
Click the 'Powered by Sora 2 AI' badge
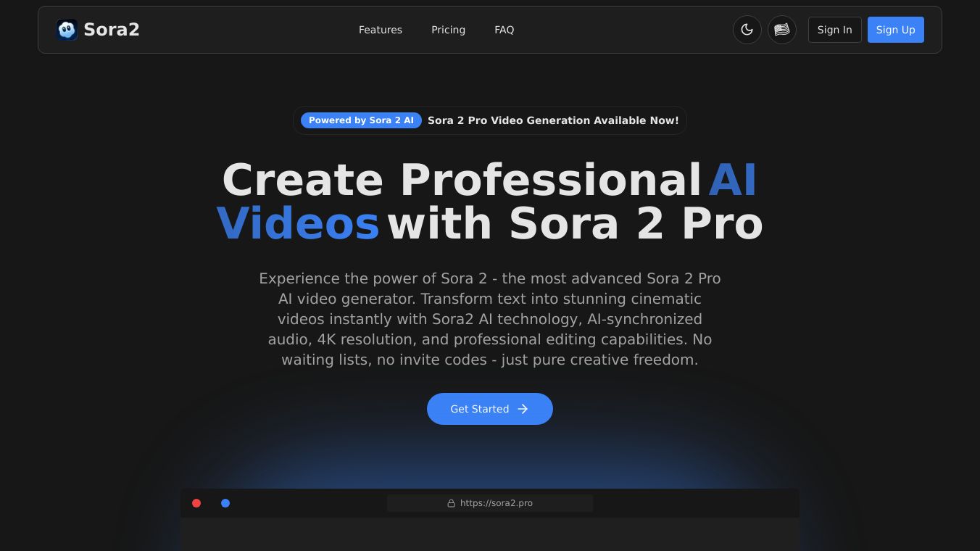tap(361, 120)
